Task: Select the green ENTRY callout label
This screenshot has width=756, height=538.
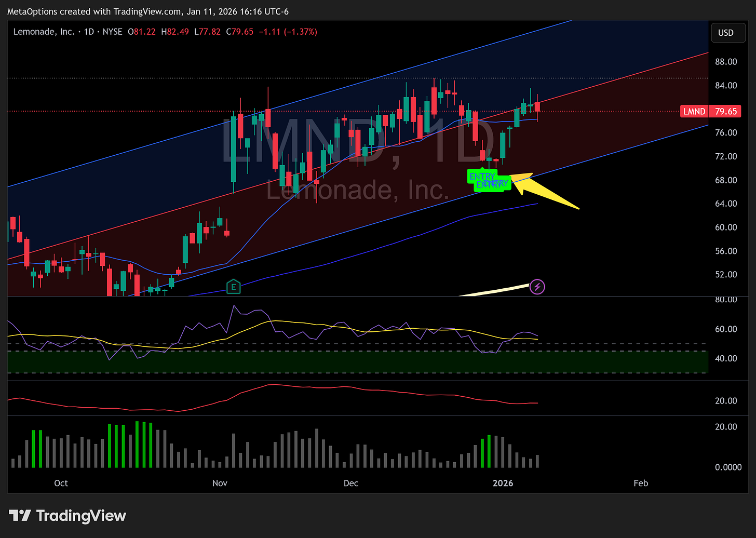Action: click(x=482, y=177)
